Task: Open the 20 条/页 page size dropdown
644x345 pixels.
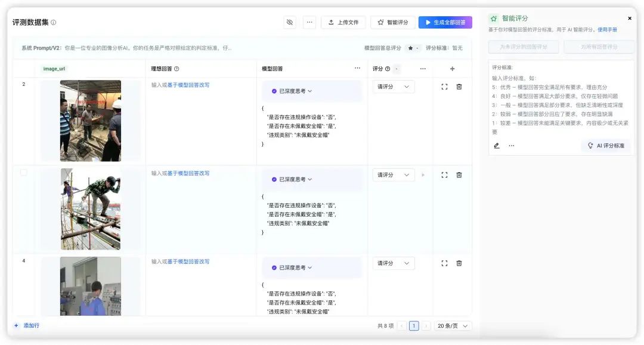Action: tap(453, 326)
